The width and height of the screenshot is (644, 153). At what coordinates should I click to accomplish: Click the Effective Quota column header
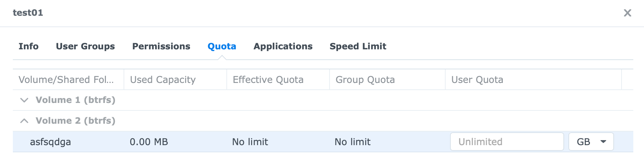click(x=268, y=80)
